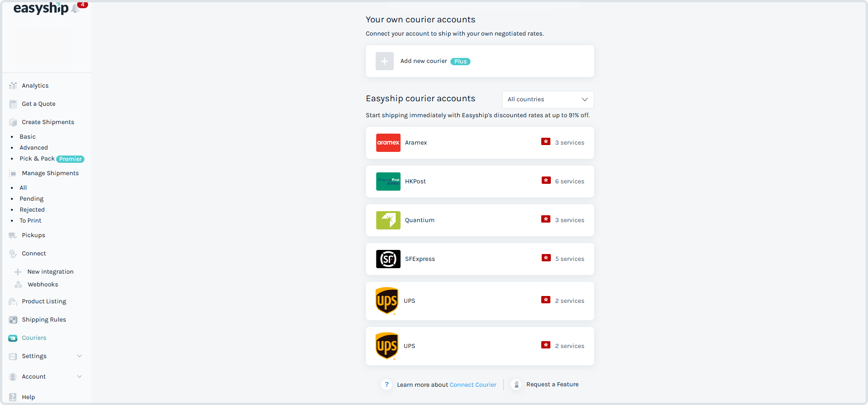Screen dimensions: 868x405
Task: Click the Manage Shipments barcode icon
Action: [x=13, y=173]
